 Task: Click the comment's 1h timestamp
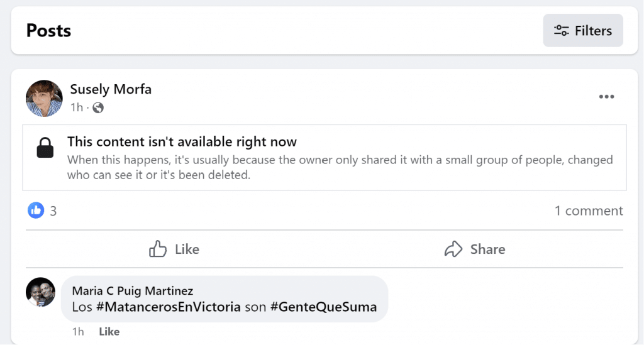coord(78,331)
